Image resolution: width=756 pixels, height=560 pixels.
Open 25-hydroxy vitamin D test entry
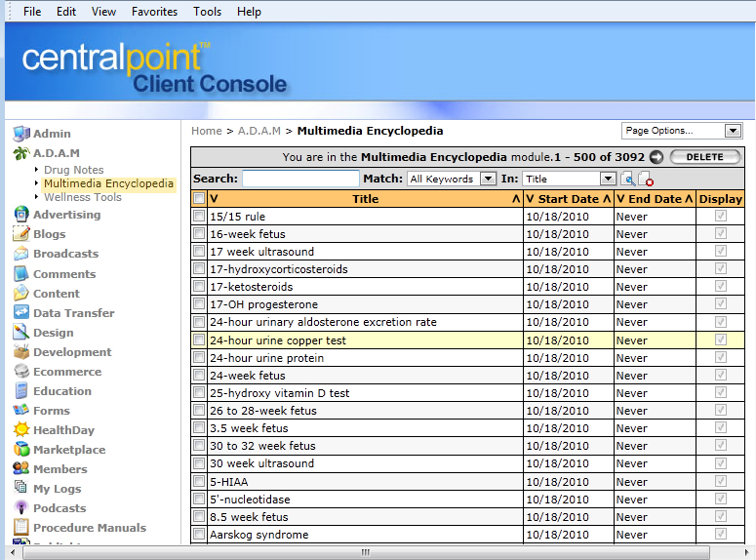pos(280,393)
